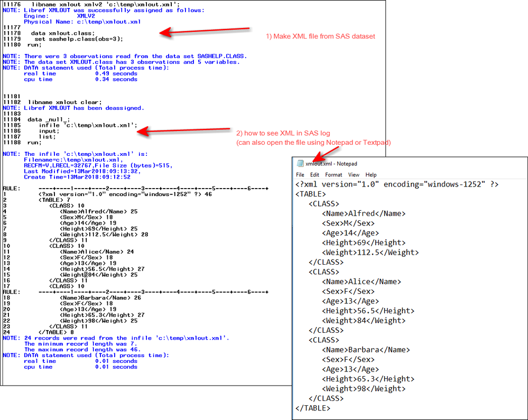Open the Edit menu in Notepad
The height and width of the screenshot is (420, 528).
[314, 175]
